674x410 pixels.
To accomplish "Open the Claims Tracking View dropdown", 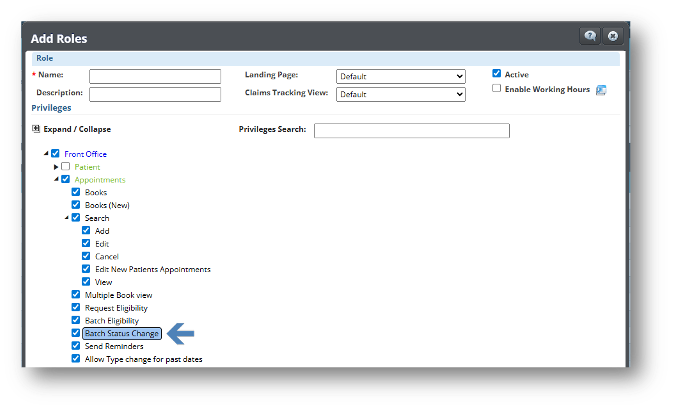I will click(400, 94).
